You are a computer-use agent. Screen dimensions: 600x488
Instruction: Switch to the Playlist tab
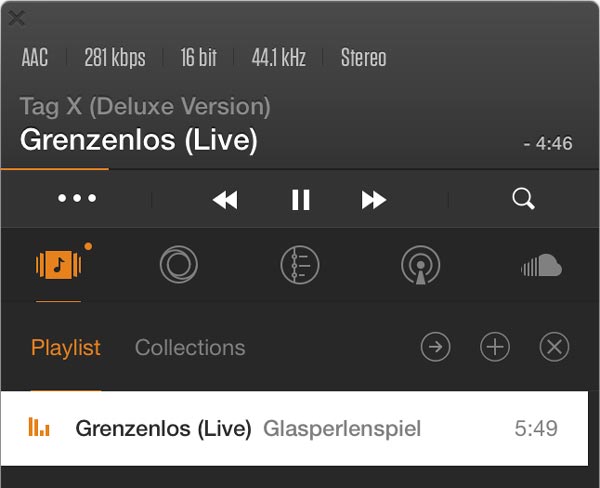pos(66,348)
